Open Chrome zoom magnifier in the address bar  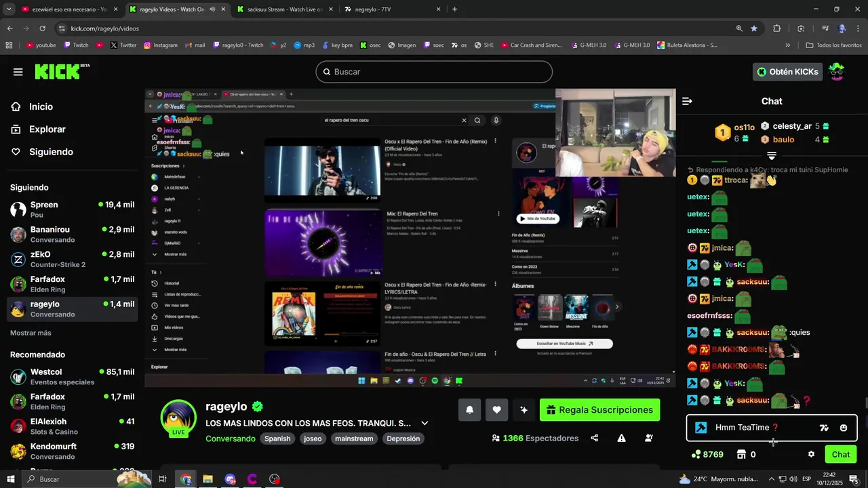(x=739, y=28)
